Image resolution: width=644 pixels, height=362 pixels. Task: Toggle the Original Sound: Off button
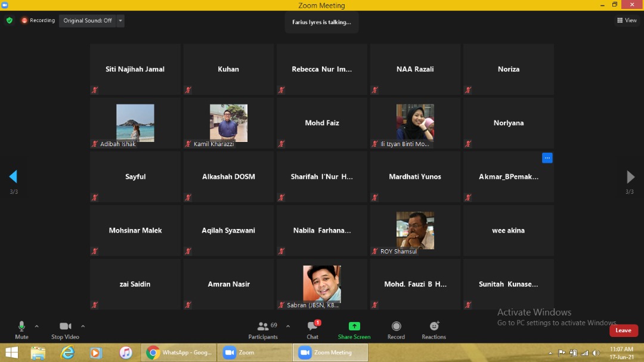point(88,20)
